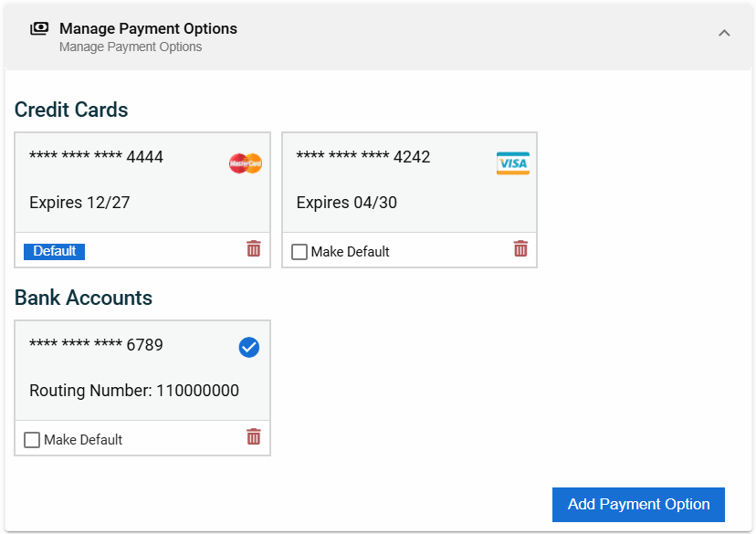
Task: Click the Add Payment Option button
Action: tap(638, 505)
